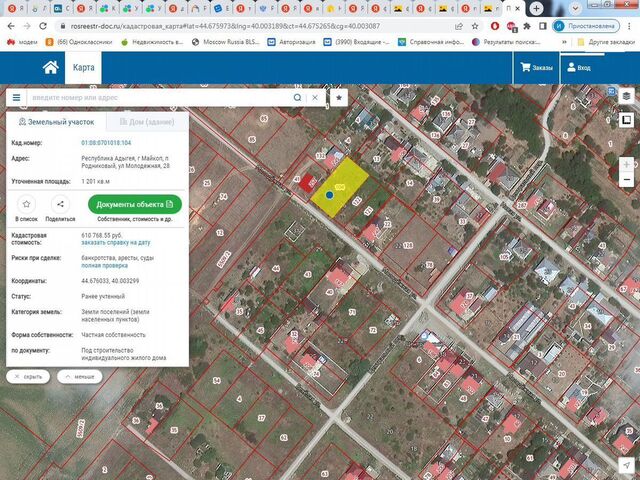Collapse details with меньше button
This screenshot has height=480, width=640.
80,376
